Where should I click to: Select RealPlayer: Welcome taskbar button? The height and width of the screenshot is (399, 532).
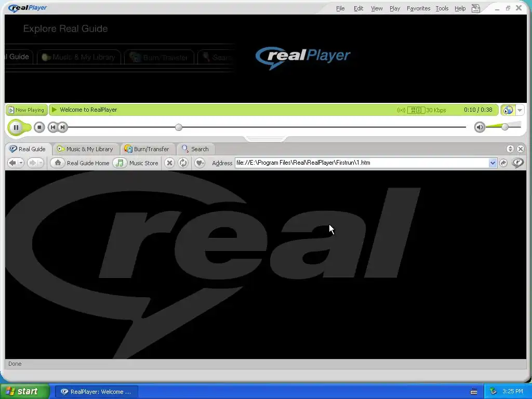pyautogui.click(x=96, y=392)
